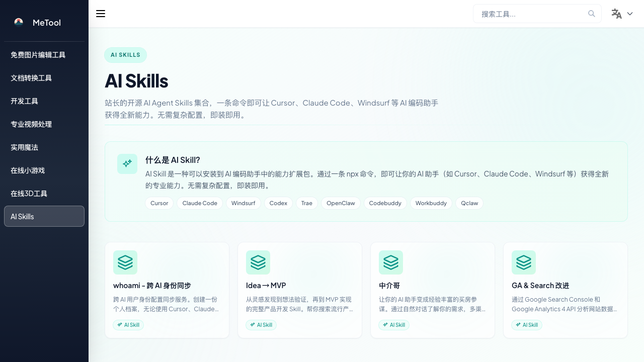The height and width of the screenshot is (362, 644).
Task: Click the search magnifier icon
Action: click(592, 14)
